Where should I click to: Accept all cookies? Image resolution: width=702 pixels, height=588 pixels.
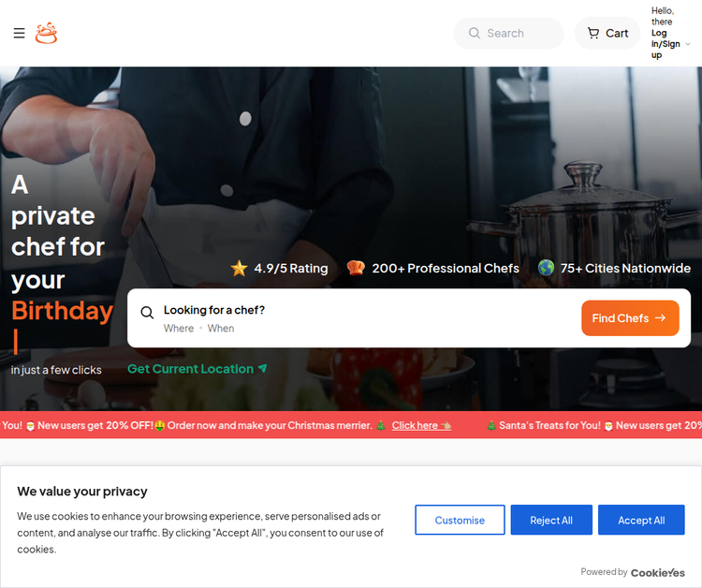(641, 520)
